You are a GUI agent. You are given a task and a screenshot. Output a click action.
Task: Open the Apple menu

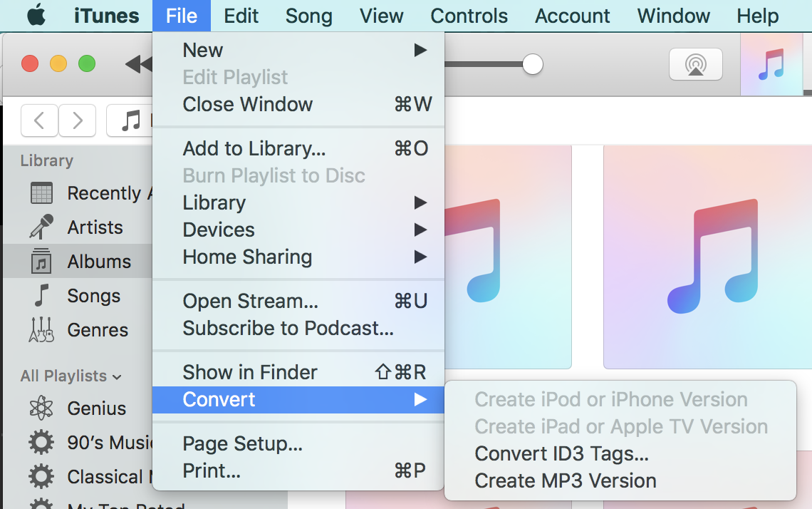pyautogui.click(x=36, y=16)
